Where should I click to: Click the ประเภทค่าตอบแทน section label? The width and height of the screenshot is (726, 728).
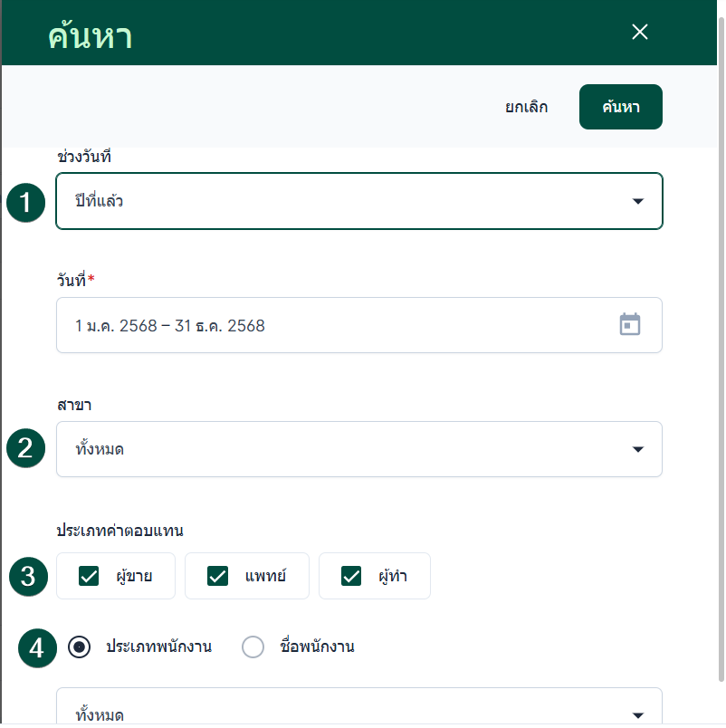coord(127,530)
